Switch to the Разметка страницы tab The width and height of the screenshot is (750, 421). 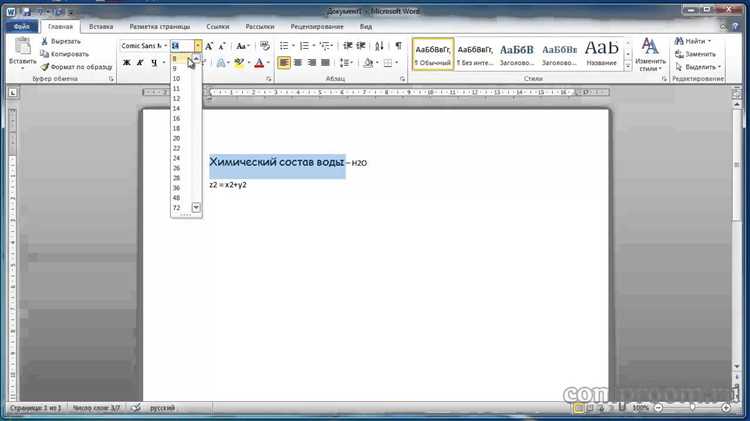160,27
